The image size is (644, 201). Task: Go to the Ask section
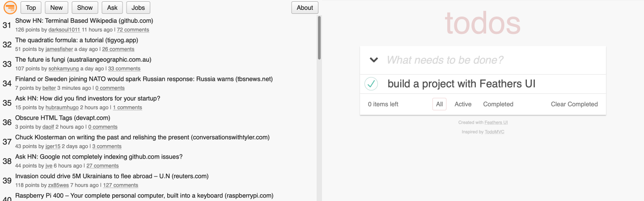coord(112,8)
